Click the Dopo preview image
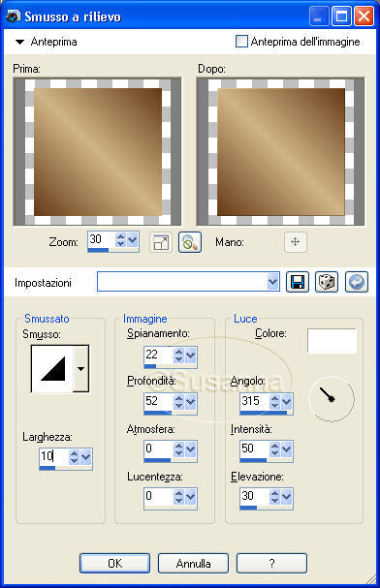Screen dimensions: 380x588 pos(280,151)
